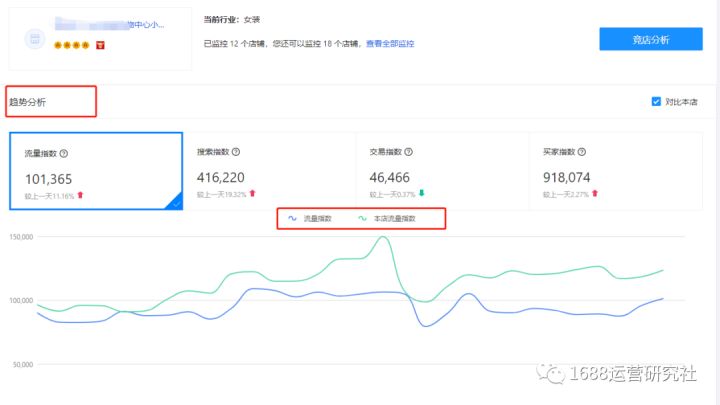Toggle the green 本店流量指数 legend series

(387, 219)
